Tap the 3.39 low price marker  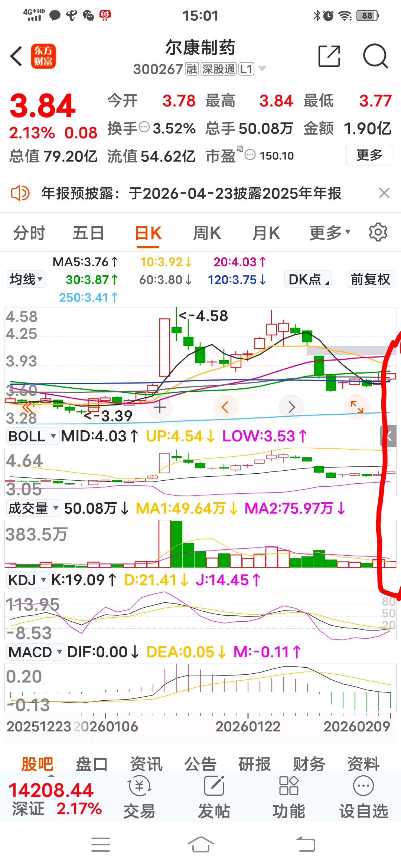click(108, 416)
